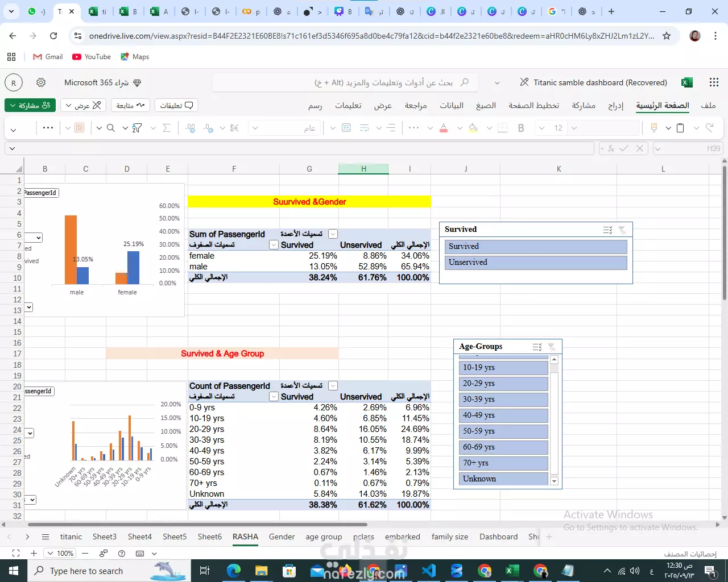Clear filter on the Age-Groups slicer
728x582 pixels.
[x=551, y=347]
